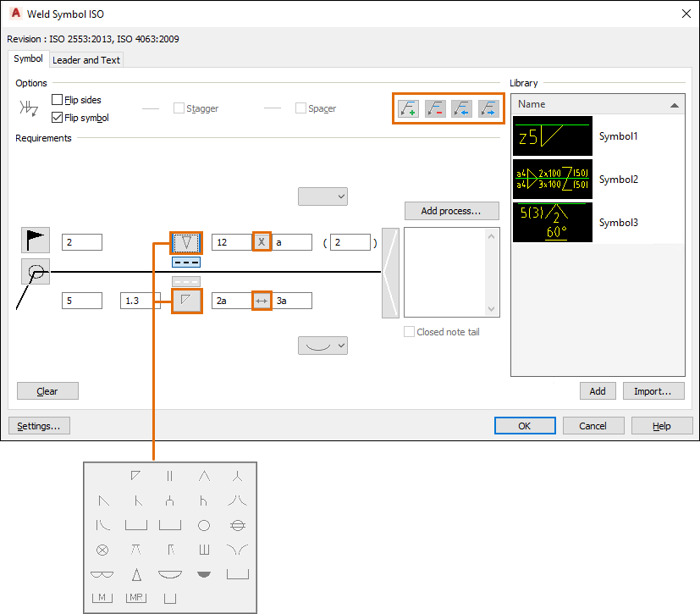Click the Import... button
The width and height of the screenshot is (700, 614).
coord(653,391)
